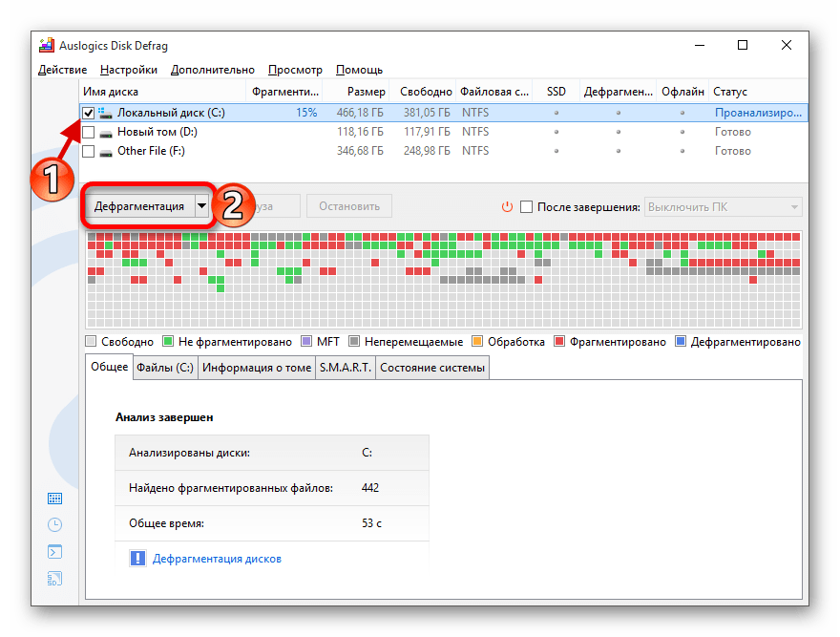Follow the Дефрагментация дисков link
840x637 pixels.
point(217,559)
